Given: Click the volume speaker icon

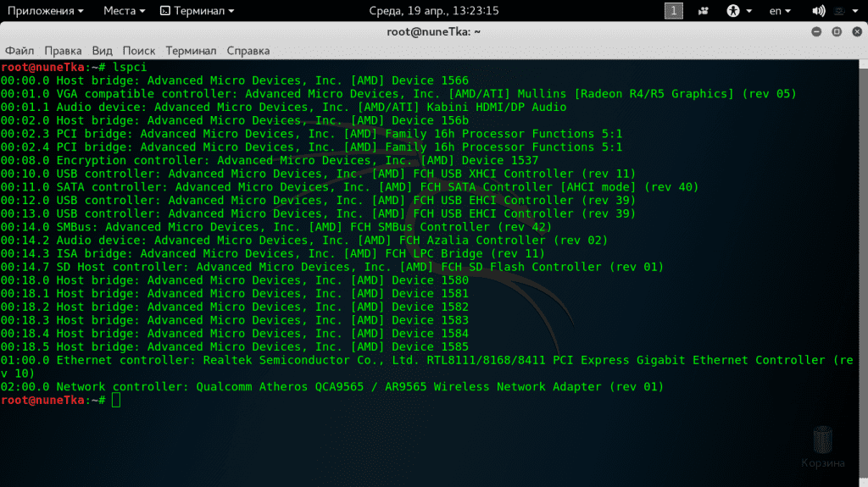Looking at the screenshot, I should click(x=819, y=11).
